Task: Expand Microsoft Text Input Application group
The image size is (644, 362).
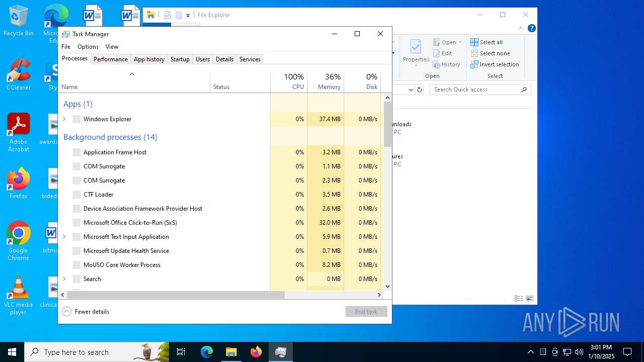Action: click(64, 237)
